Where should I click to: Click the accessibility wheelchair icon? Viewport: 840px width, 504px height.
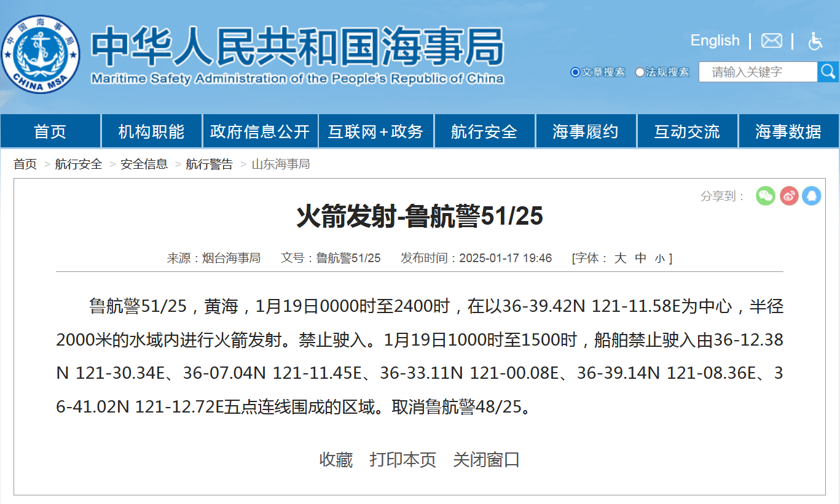click(x=815, y=41)
